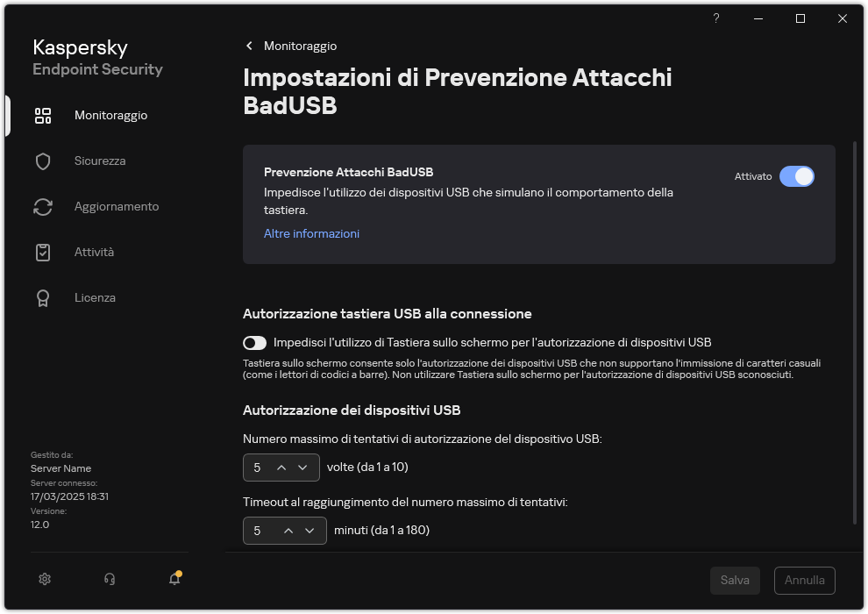Save settings with Salva button
Viewport: 868px width, 614px height.
[x=735, y=580]
